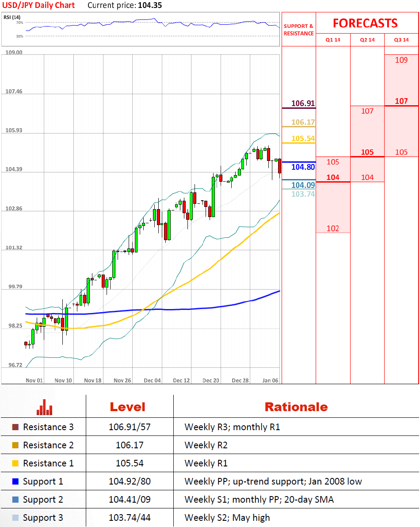Click the red bar chart icon in table header

[44, 407]
